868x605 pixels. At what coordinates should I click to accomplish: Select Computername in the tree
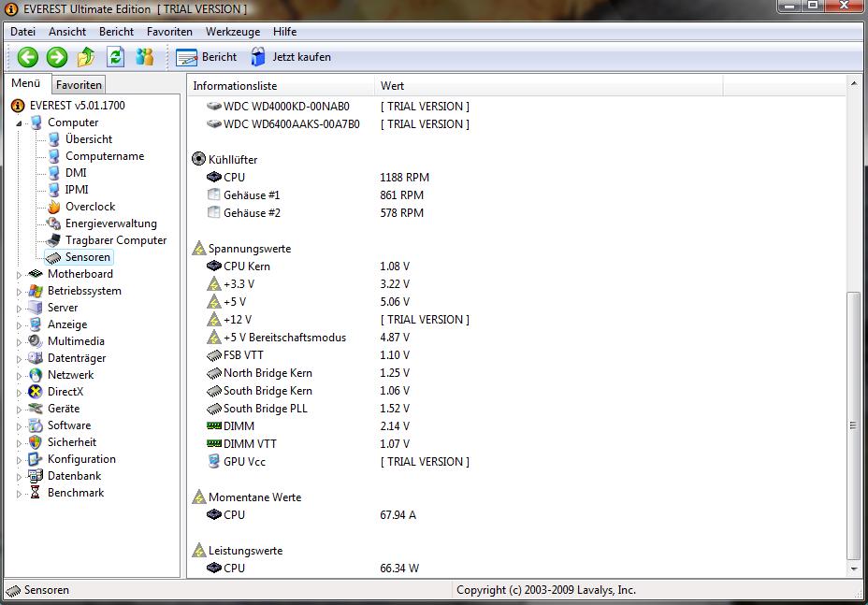point(105,156)
